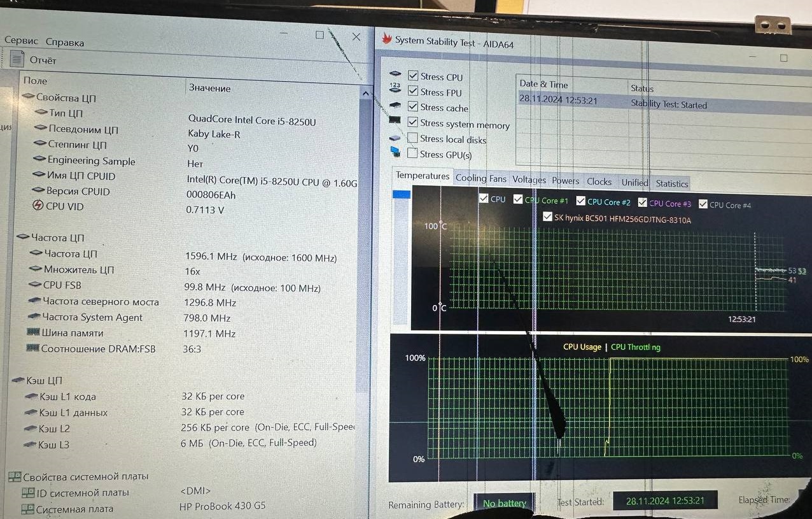The image size is (812, 519).
Task: Switch to the Clocks tab
Action: (599, 181)
